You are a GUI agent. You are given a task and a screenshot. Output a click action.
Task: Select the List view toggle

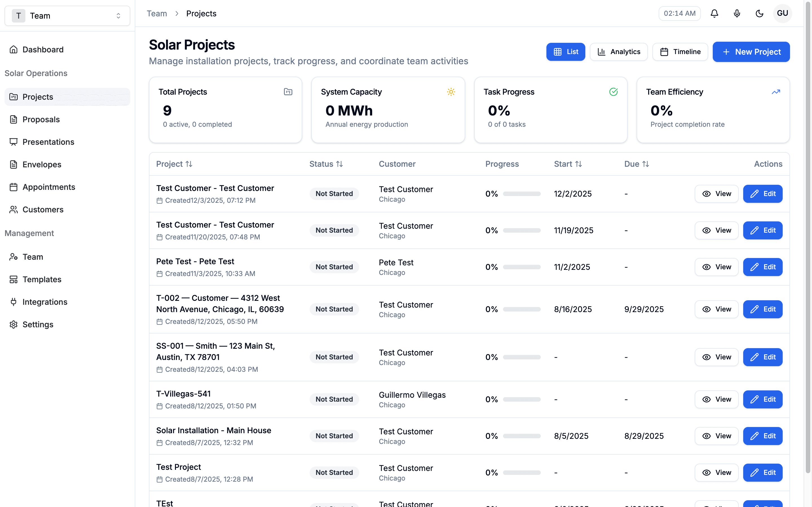[x=565, y=52]
